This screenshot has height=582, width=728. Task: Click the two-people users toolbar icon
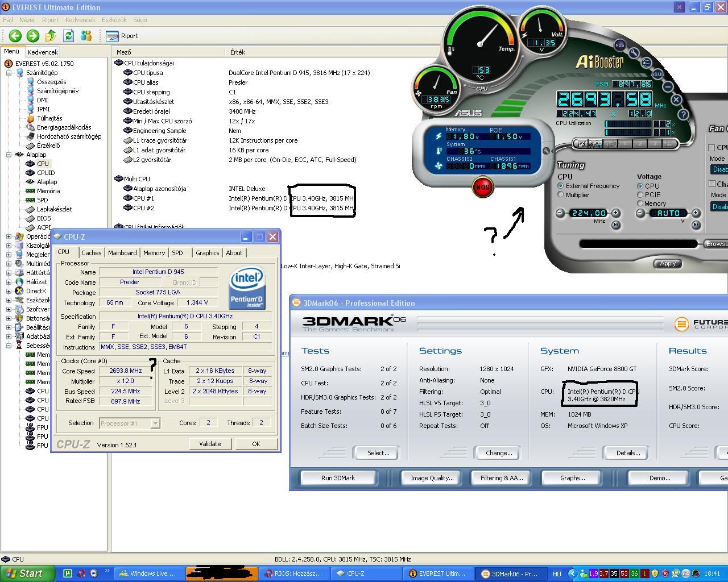86,36
